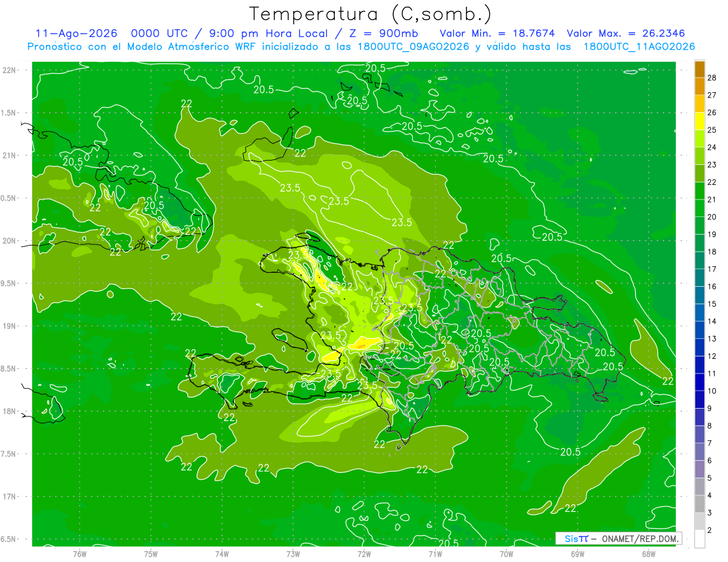Viewport: 728px width, 562px height.
Task: Click the legend scale value "12"
Action: (712, 356)
